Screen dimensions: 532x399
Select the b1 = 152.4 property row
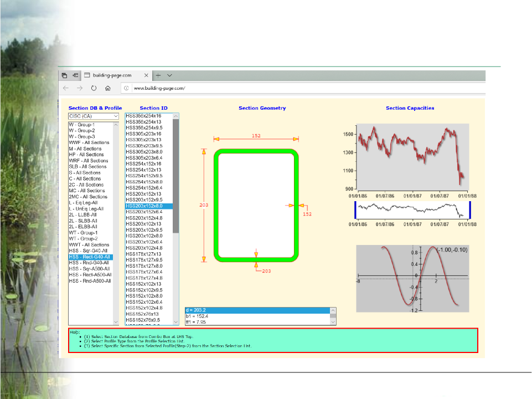click(257, 316)
